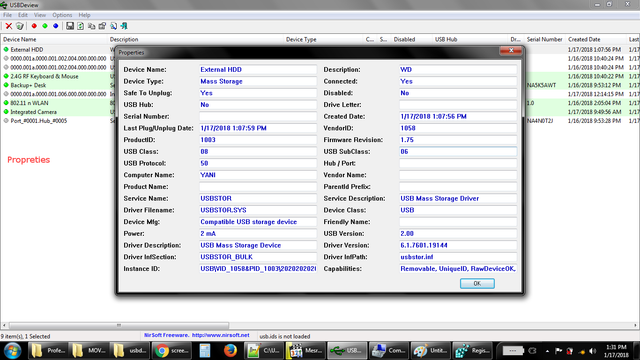Open the Calculator taskbar icon
This screenshot has width=640, height=360.
205,351
